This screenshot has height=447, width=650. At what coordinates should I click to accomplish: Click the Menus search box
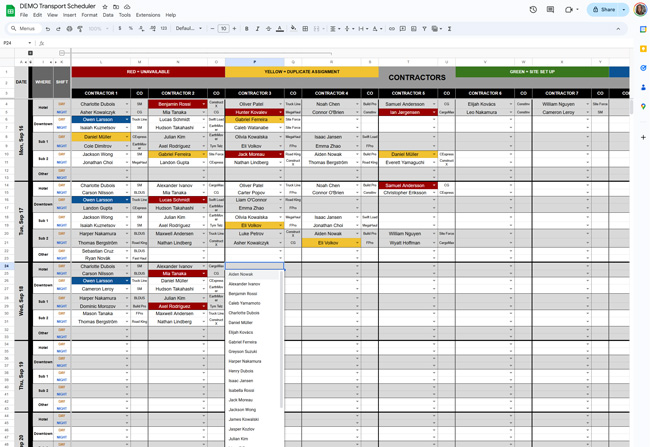pyautogui.click(x=25, y=29)
